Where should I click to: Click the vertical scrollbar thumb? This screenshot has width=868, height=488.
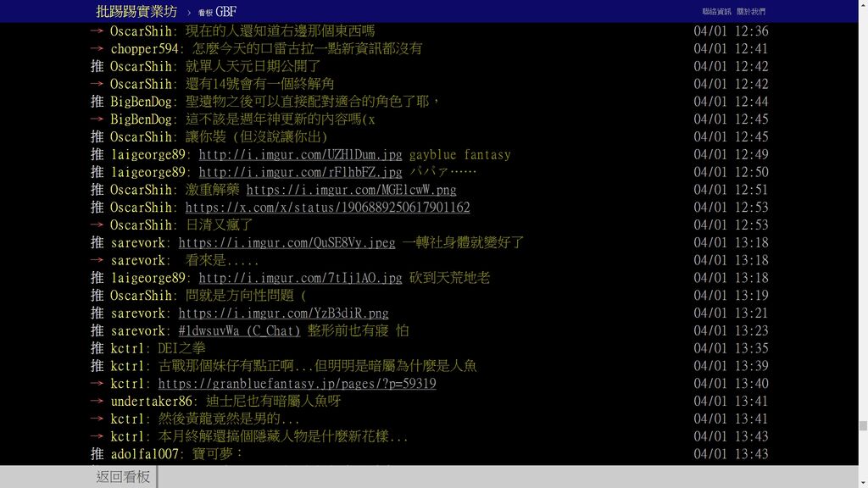coord(862,426)
